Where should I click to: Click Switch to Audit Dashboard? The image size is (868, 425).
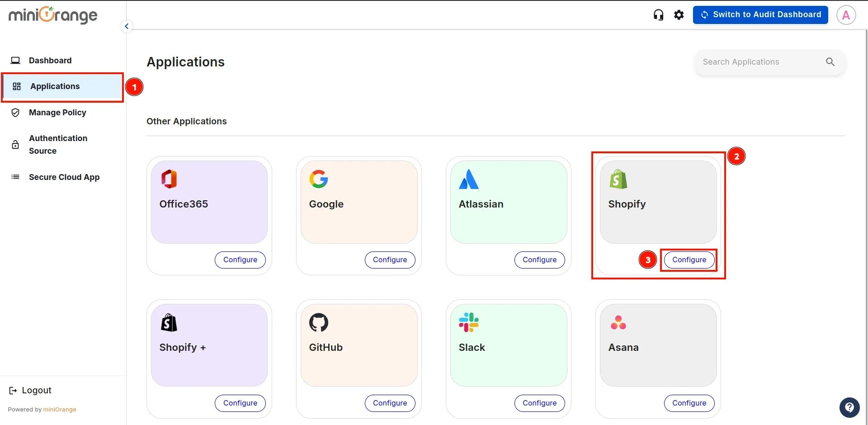[x=760, y=14]
